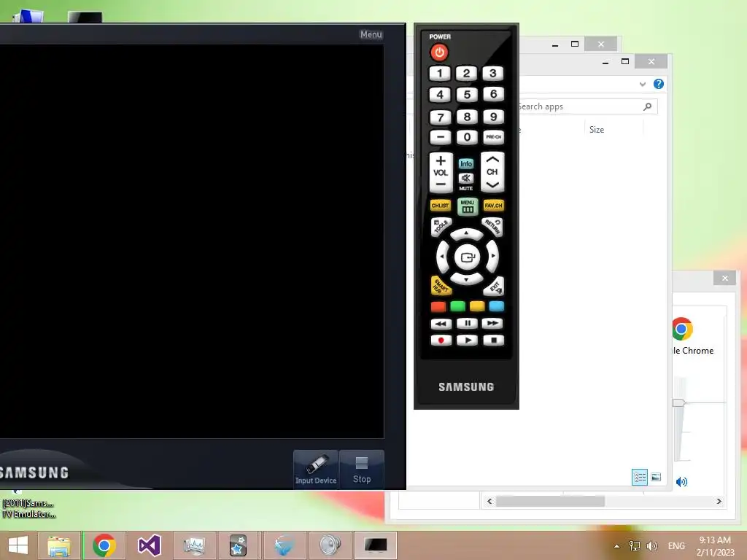Click the remote's down arrow key
The image size is (747, 560).
coord(466,279)
